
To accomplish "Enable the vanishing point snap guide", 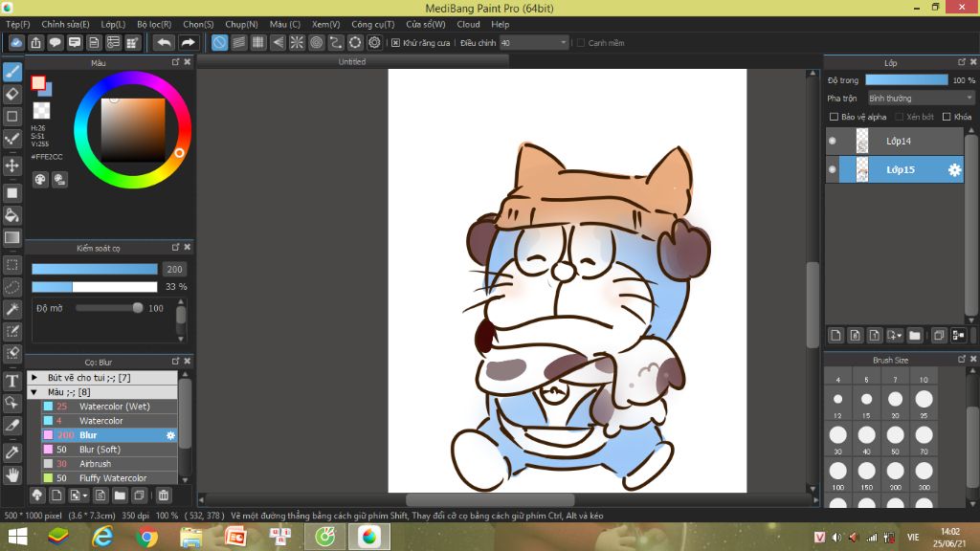I will coord(278,42).
